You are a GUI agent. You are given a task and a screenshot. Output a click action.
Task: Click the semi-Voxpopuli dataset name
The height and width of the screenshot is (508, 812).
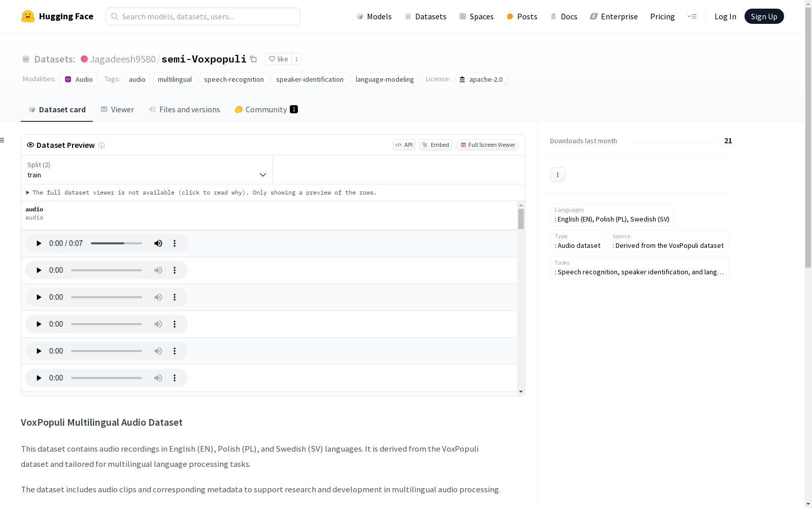(204, 59)
